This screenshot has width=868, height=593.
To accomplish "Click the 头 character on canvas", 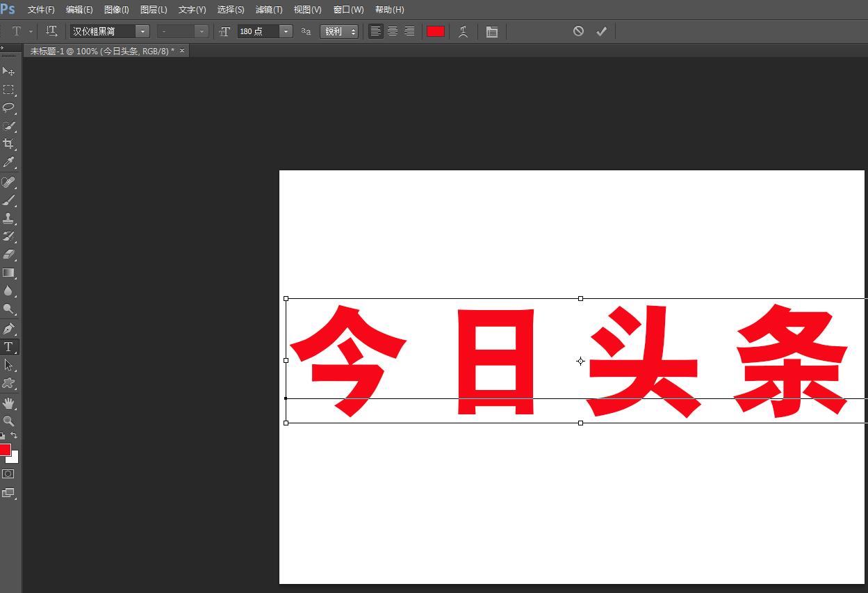I will point(643,361).
